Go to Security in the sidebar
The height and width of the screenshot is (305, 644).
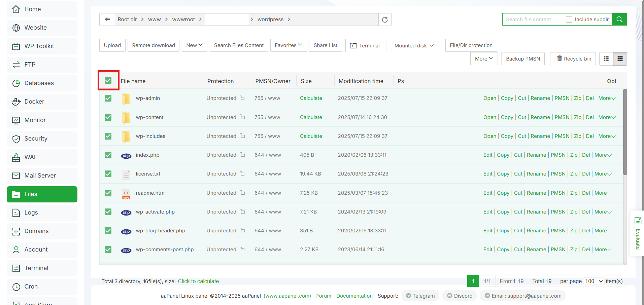pos(36,139)
